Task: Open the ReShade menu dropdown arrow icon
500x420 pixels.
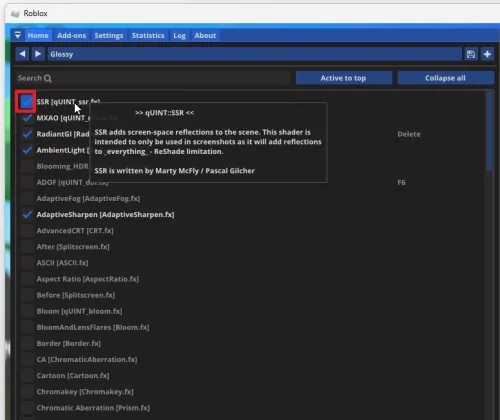Action: point(18,35)
